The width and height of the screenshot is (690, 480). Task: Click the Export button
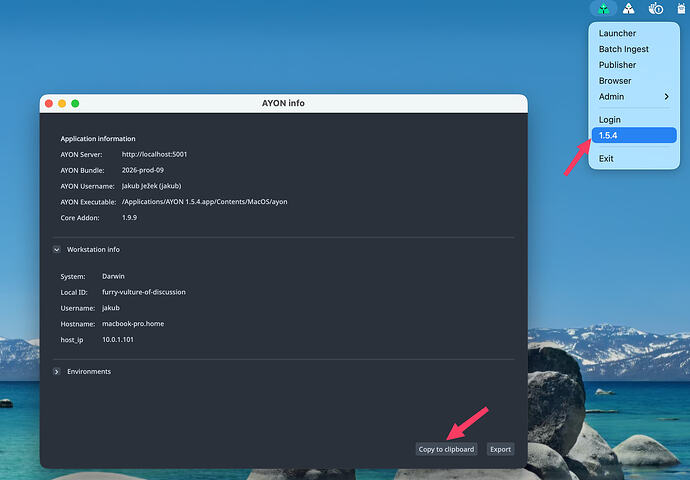(500, 449)
